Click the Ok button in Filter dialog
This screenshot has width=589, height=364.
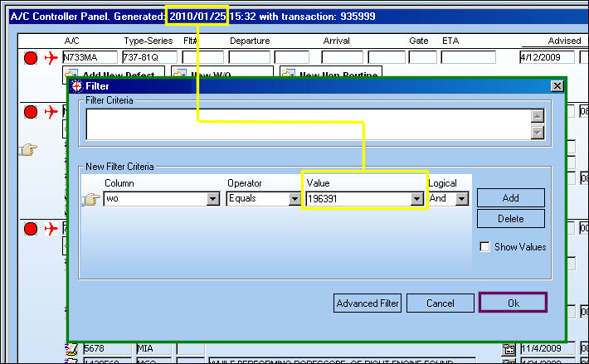(x=513, y=303)
